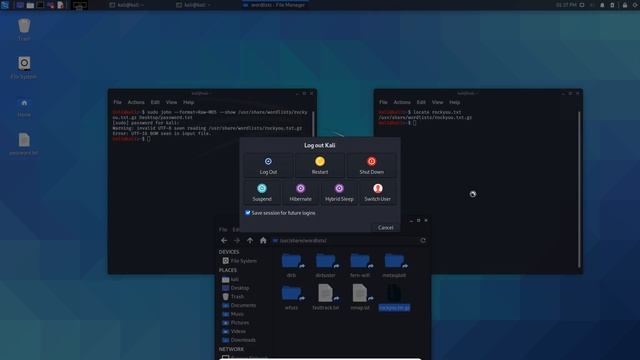640x360 pixels.
Task: Open the Trash desktop icon
Action: point(24,29)
